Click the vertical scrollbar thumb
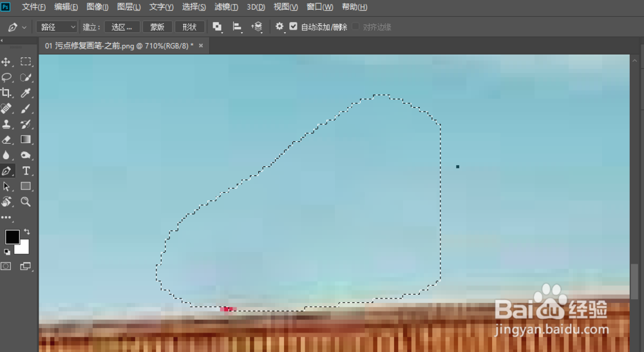Viewport: 644px width, 352px height. [x=634, y=281]
